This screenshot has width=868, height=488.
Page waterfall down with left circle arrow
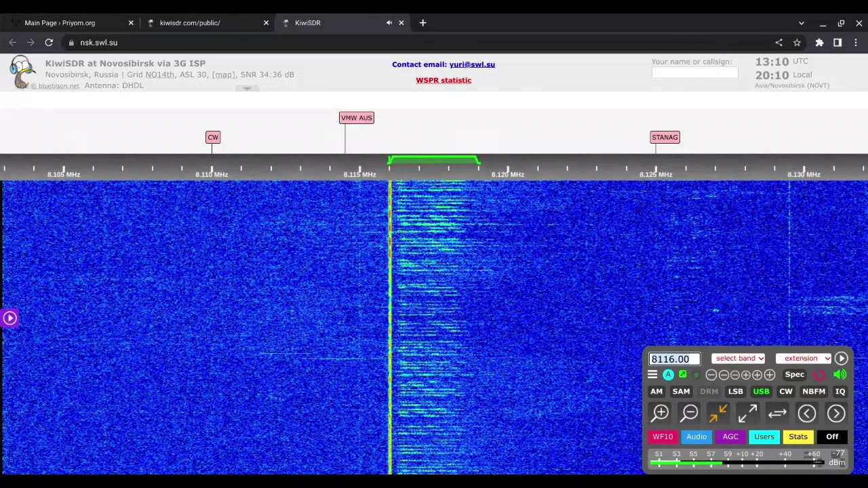(806, 413)
